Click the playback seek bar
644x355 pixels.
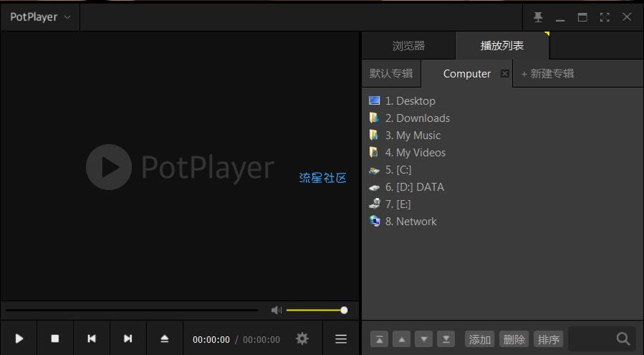pos(132,310)
